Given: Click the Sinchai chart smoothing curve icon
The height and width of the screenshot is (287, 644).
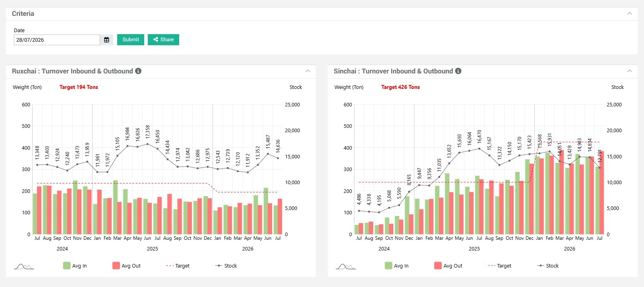Looking at the screenshot, I should 346,266.
